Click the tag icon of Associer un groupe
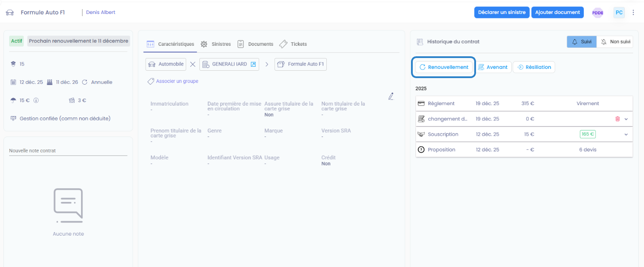Screen dimensions: 644x267 pos(151,81)
